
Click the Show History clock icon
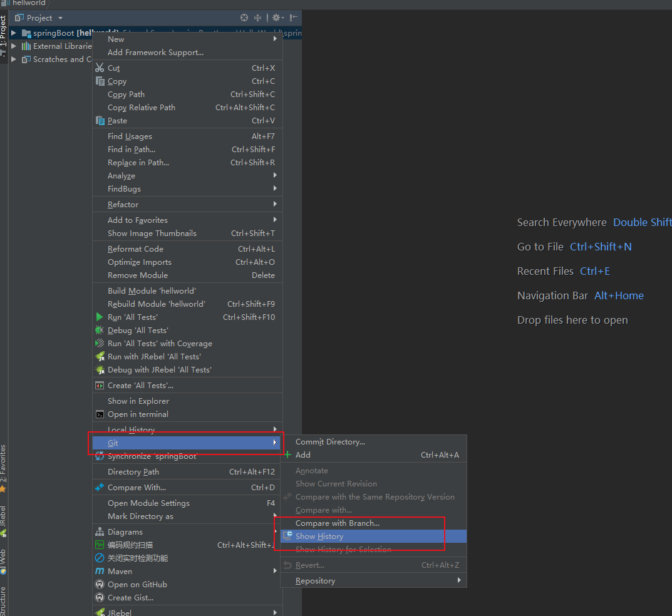click(287, 535)
